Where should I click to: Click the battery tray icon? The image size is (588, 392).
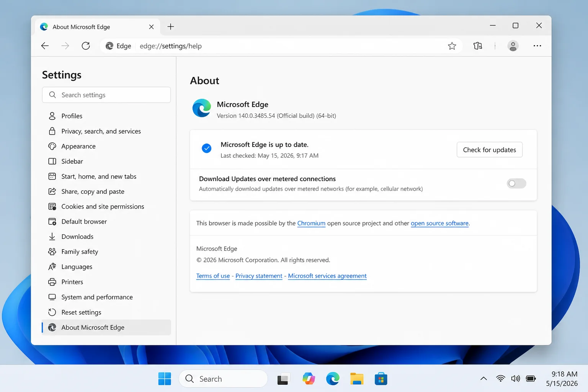pos(531,379)
